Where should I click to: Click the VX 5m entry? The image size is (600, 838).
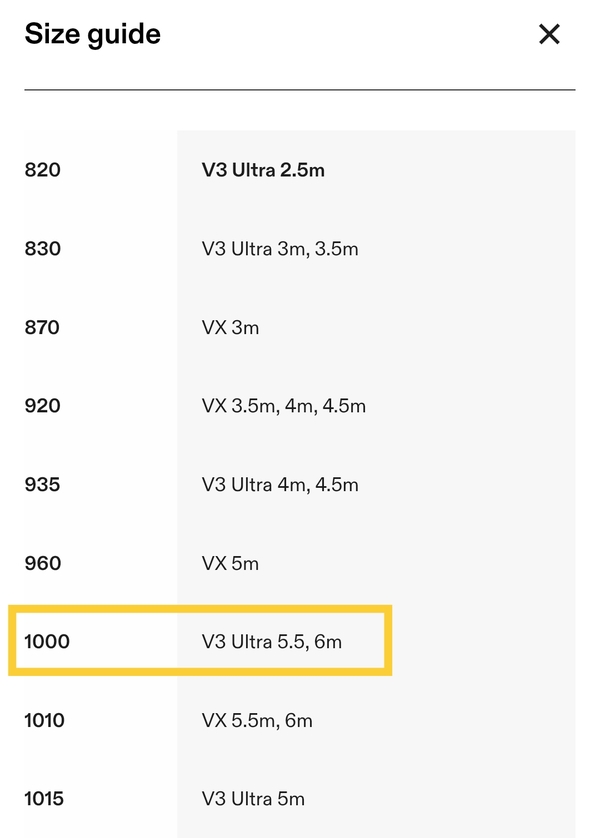click(230, 563)
